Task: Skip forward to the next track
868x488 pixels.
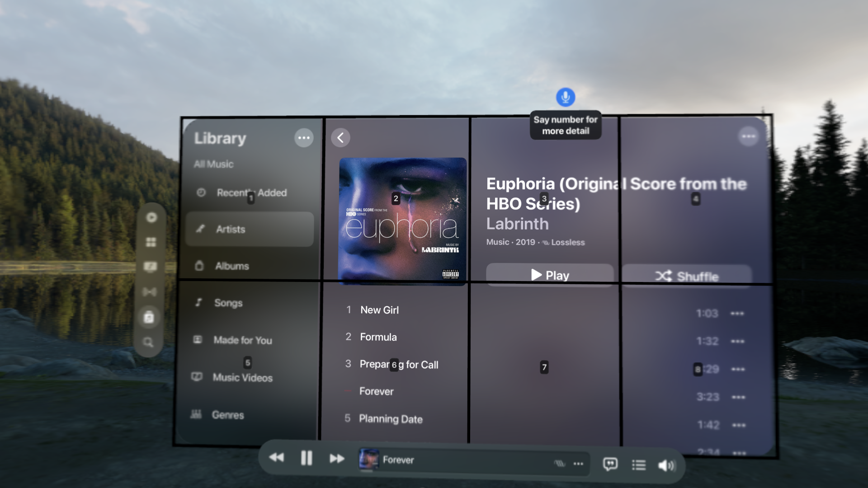Action: [337, 458]
